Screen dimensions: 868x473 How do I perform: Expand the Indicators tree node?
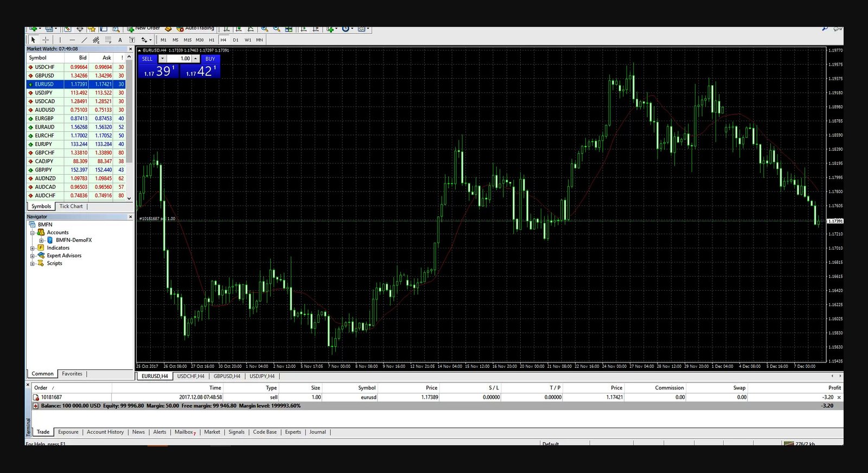33,248
